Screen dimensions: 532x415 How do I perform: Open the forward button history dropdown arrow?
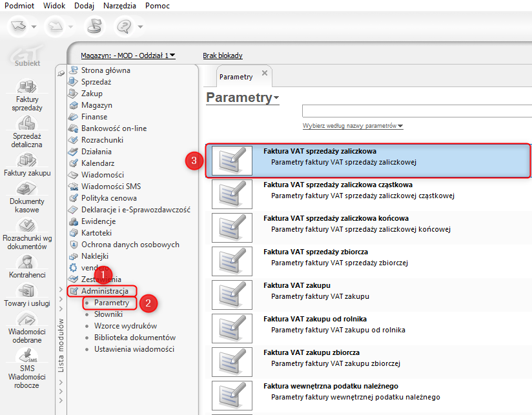click(x=70, y=26)
